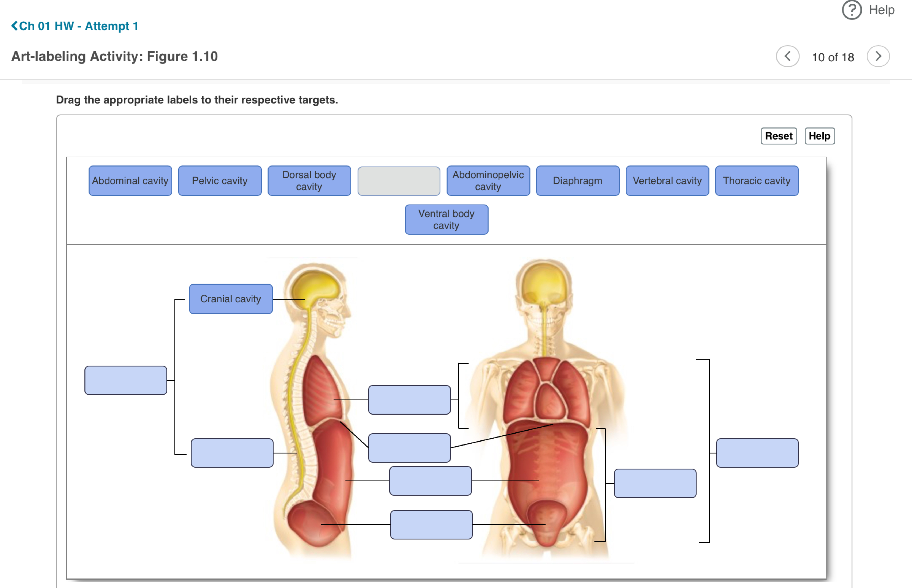Viewport: 912px width, 588px height.
Task: Select the Thoracic cavity label
Action: pos(756,181)
